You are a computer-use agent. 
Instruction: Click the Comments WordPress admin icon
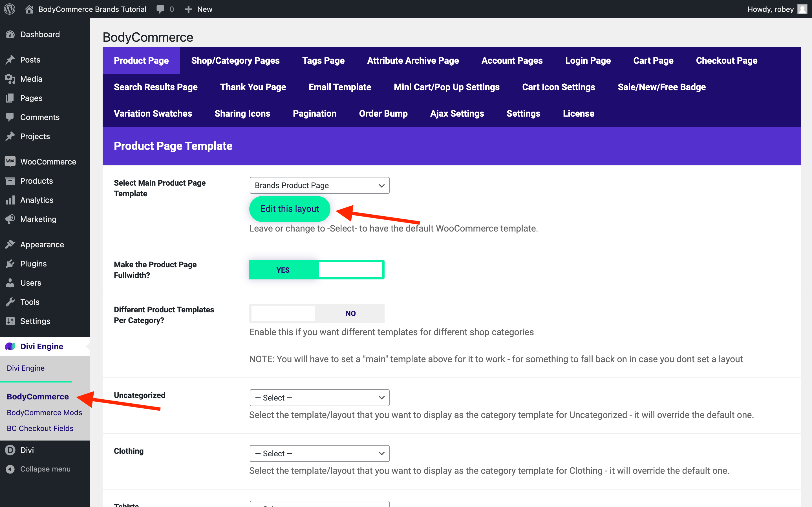(10, 117)
